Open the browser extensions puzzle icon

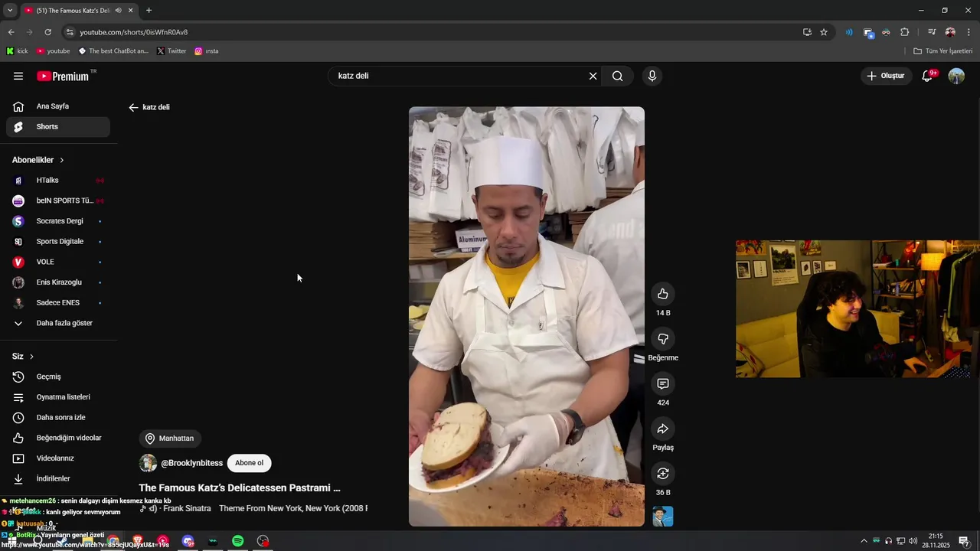905,32
